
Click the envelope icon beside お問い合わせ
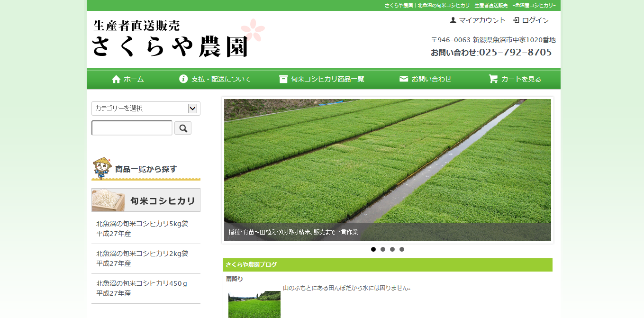coord(404,79)
